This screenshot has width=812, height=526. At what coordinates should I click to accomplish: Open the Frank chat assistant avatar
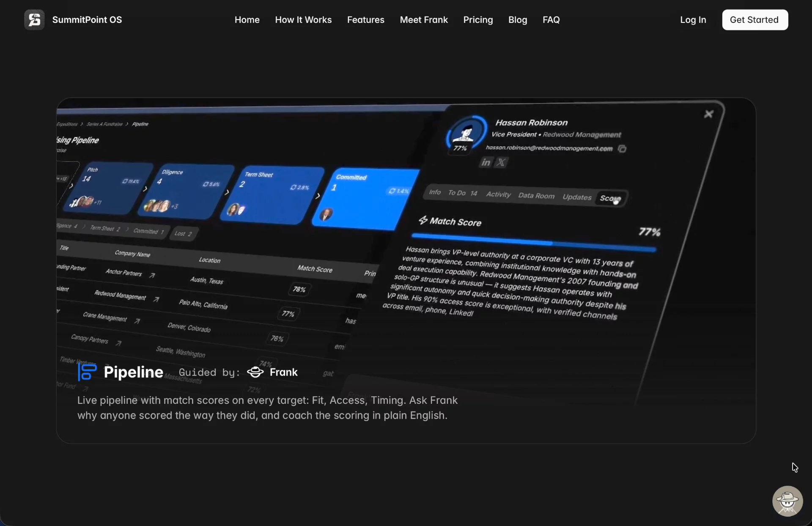pyautogui.click(x=787, y=501)
